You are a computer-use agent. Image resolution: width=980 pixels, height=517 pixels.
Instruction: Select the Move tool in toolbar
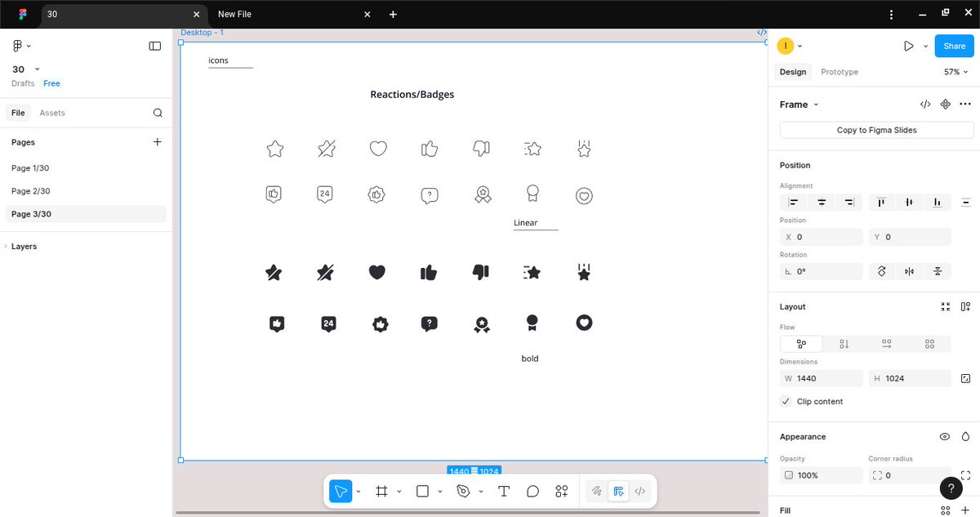341,491
